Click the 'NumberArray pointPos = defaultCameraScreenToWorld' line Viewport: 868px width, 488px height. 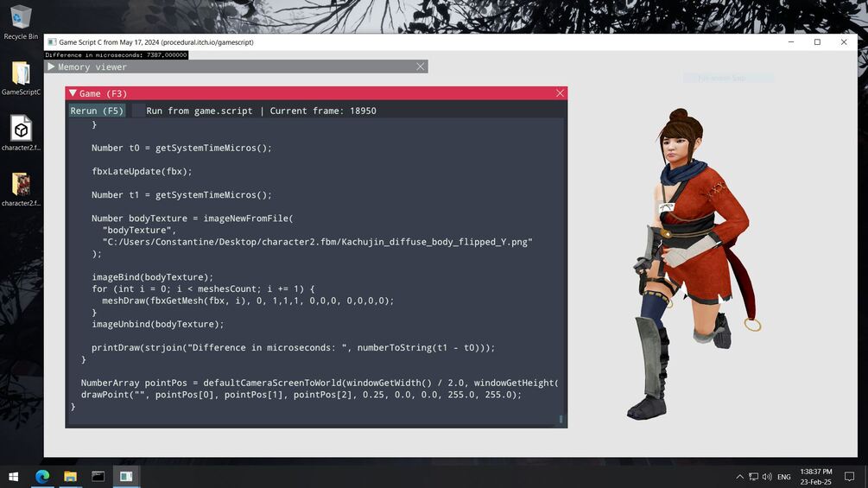point(320,383)
